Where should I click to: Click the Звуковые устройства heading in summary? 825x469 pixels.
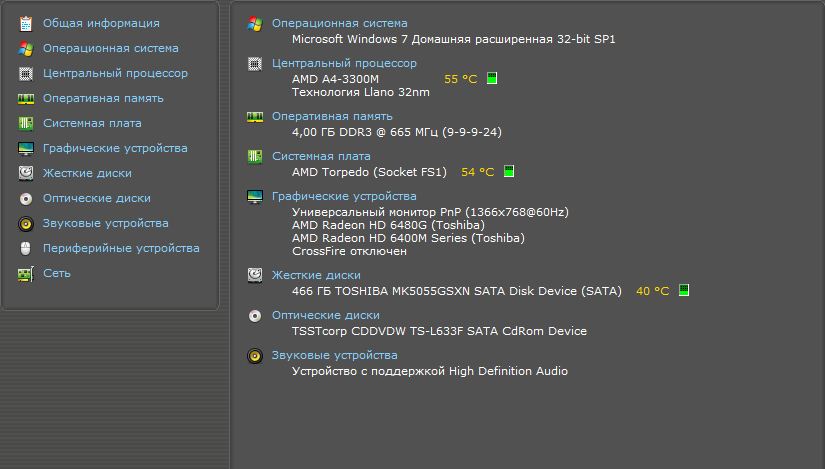[334, 355]
